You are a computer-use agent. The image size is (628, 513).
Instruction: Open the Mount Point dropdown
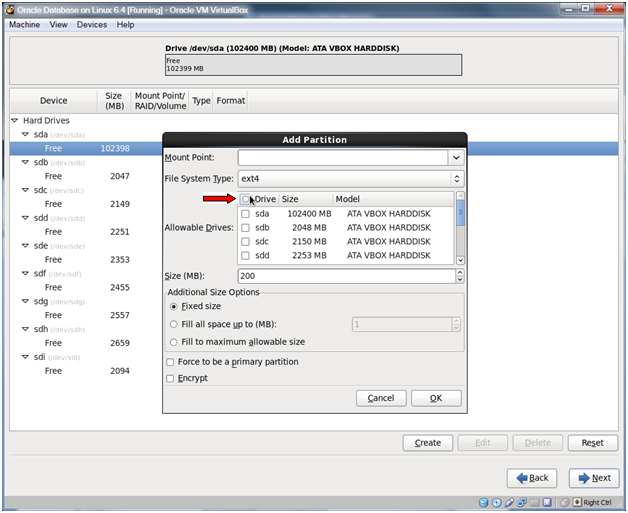pos(455,158)
